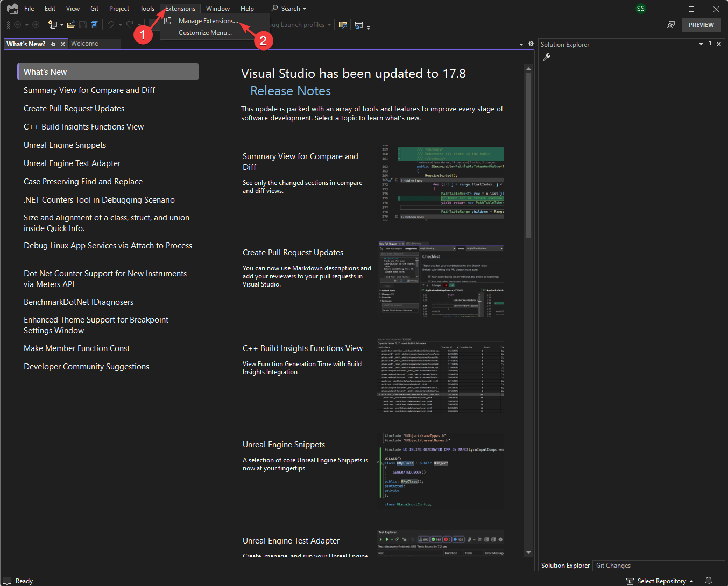The width and height of the screenshot is (728, 586).
Task: Open the Release Notes link
Action: (290, 90)
